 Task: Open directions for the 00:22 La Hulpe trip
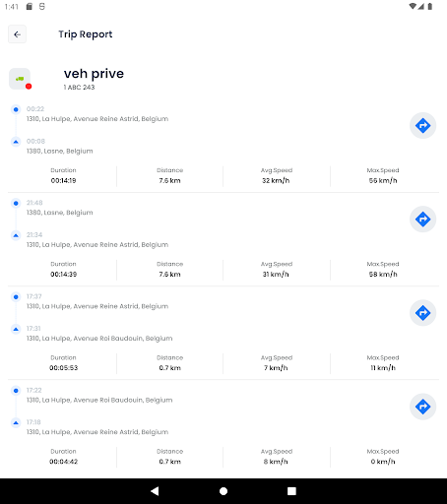(x=422, y=125)
